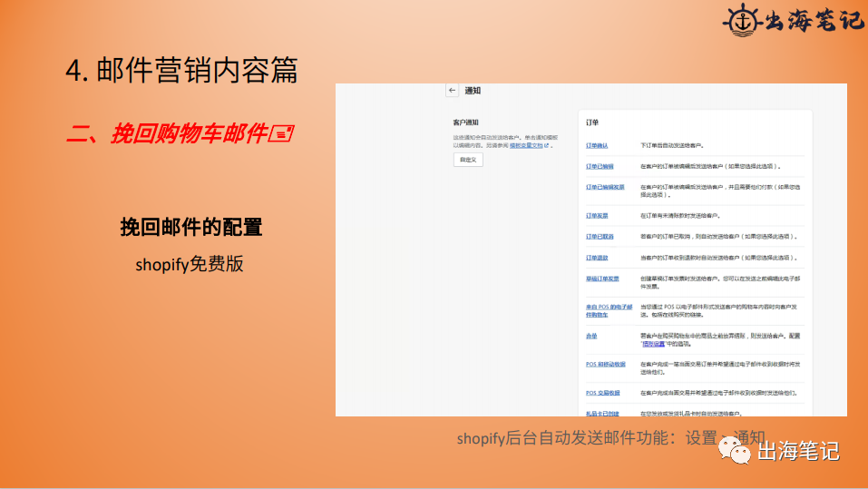Click the description 下订单后自动发送给客户
This screenshot has height=489, width=868.
tap(672, 146)
